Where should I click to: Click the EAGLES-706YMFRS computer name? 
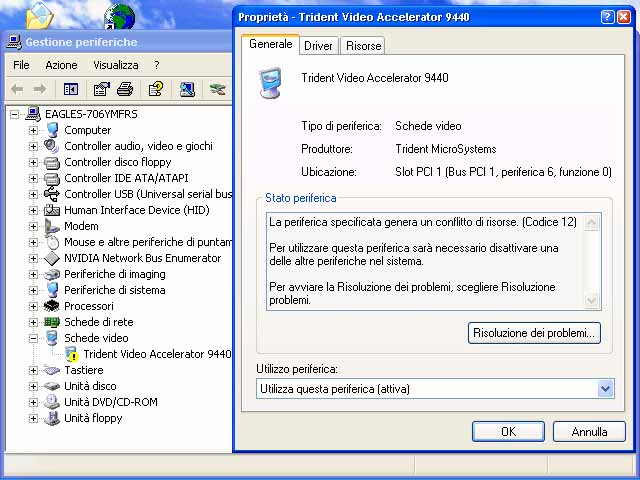91,114
